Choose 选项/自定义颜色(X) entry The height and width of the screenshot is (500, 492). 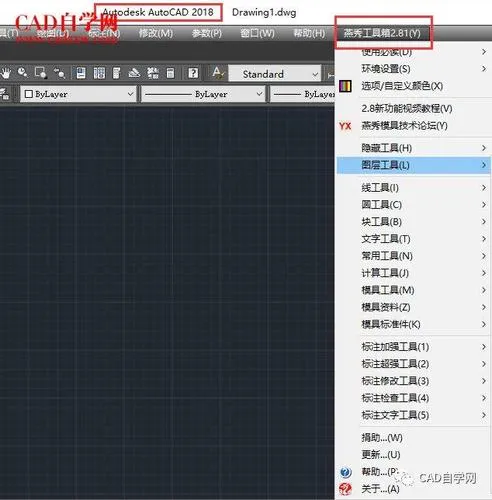coord(413,86)
